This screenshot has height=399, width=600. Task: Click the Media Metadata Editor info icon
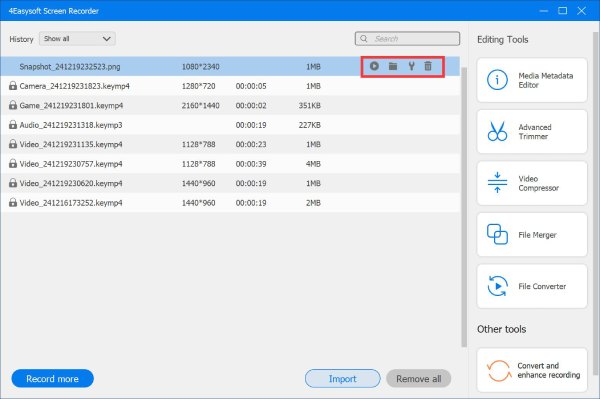click(497, 80)
